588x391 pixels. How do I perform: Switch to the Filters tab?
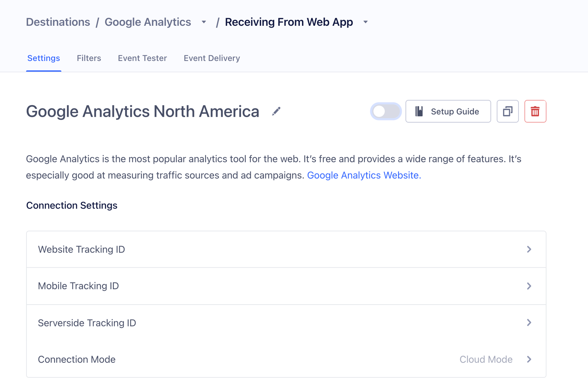tap(89, 58)
